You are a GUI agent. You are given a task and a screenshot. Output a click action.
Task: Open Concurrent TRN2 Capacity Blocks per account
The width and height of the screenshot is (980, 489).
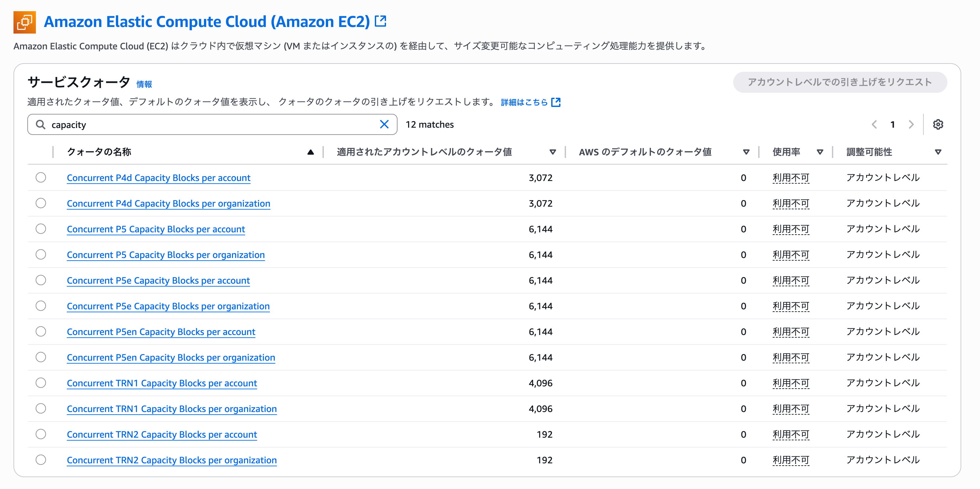pos(162,434)
